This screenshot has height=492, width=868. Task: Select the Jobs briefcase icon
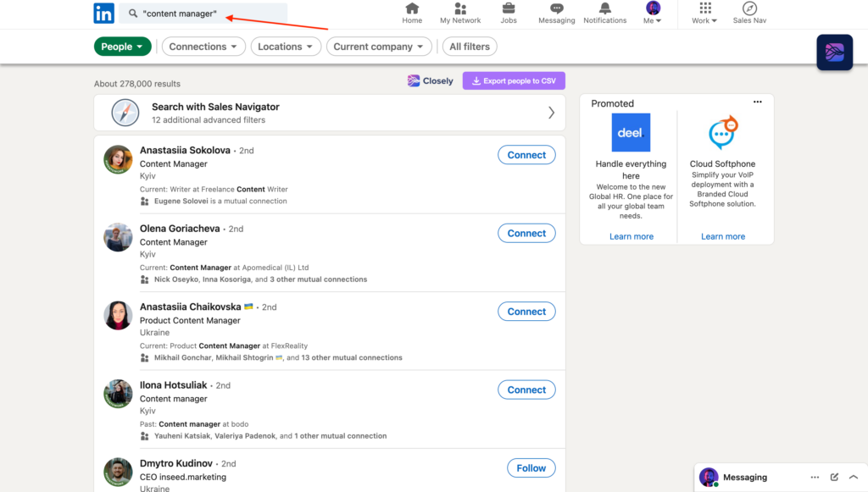[509, 13]
